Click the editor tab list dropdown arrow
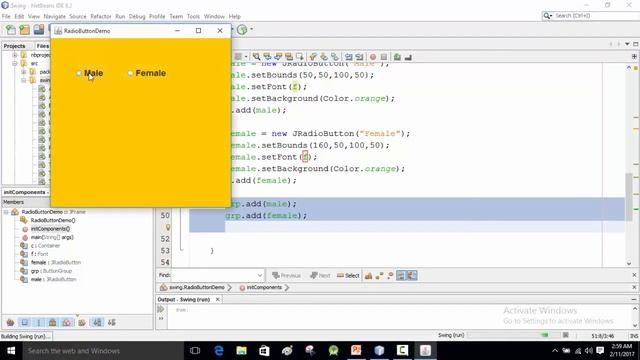 [627, 44]
